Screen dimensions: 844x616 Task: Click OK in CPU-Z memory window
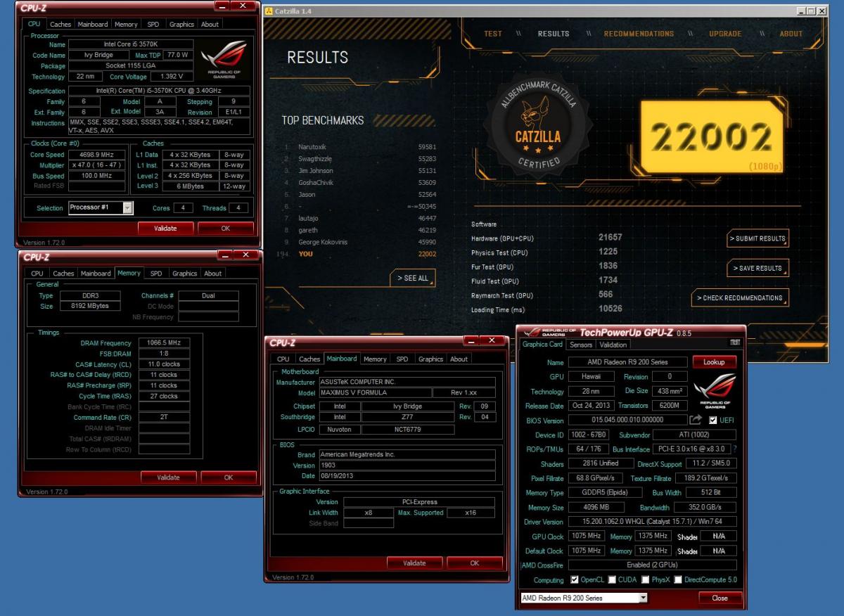point(229,477)
